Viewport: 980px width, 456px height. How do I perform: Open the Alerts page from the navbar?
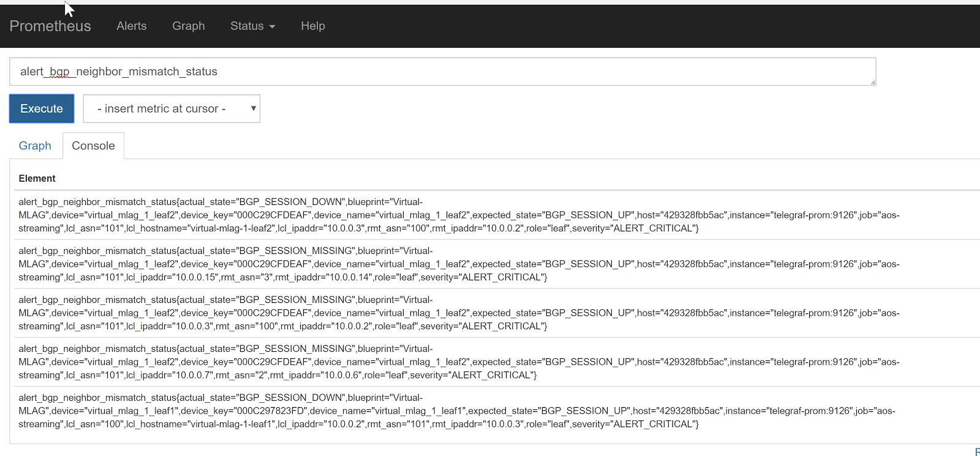coord(132,26)
